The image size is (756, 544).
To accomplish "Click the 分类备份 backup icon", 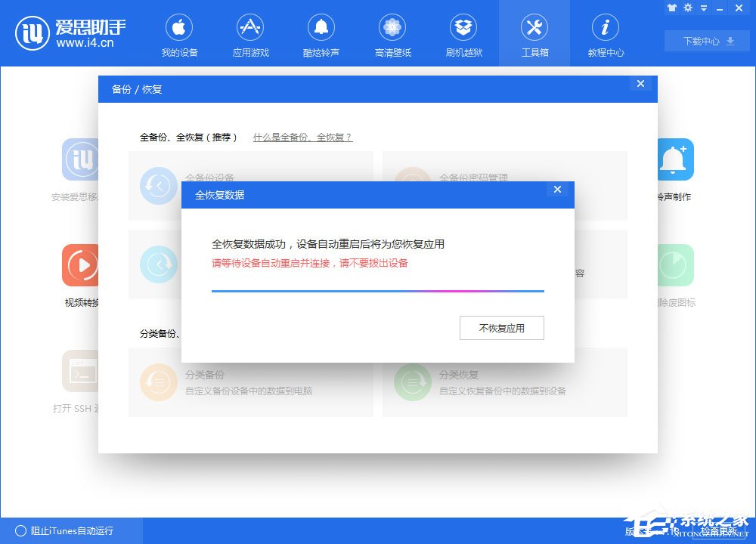I will pyautogui.click(x=158, y=383).
